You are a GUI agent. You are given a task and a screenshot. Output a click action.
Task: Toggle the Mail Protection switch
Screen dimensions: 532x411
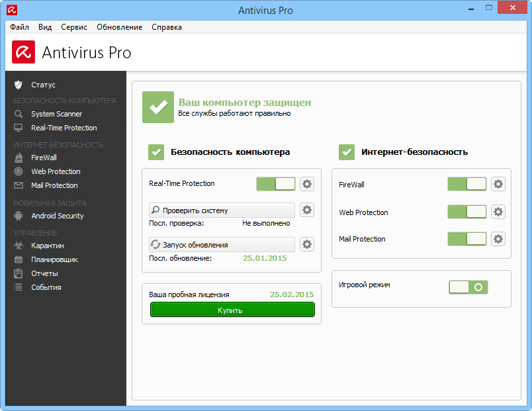point(466,239)
